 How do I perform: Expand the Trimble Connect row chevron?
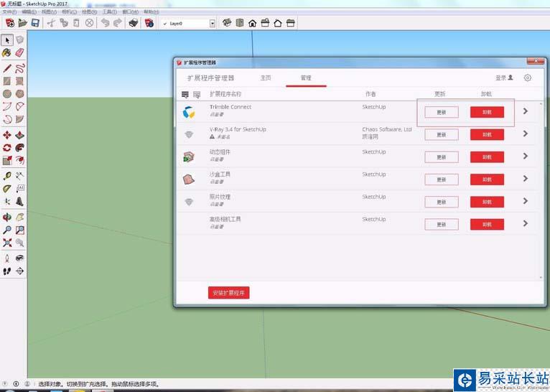click(525, 111)
